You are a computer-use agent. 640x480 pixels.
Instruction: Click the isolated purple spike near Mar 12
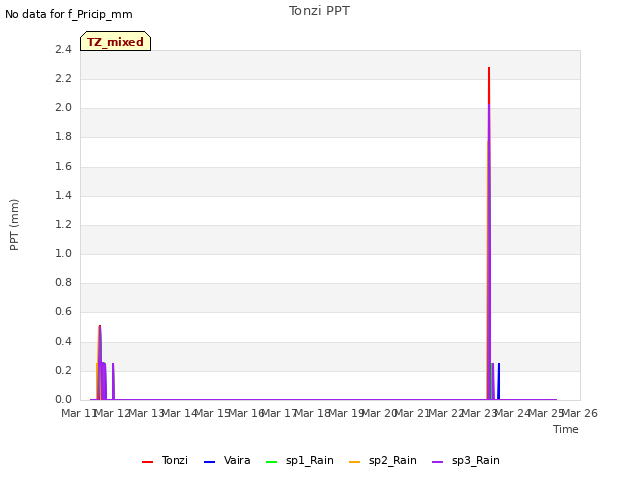[113, 381]
